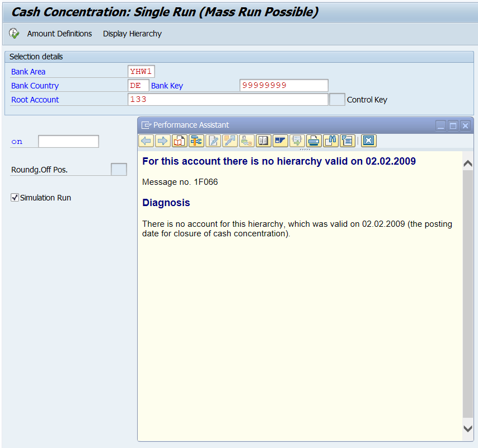
Task: Click the Bank Area label
Action: [x=29, y=72]
